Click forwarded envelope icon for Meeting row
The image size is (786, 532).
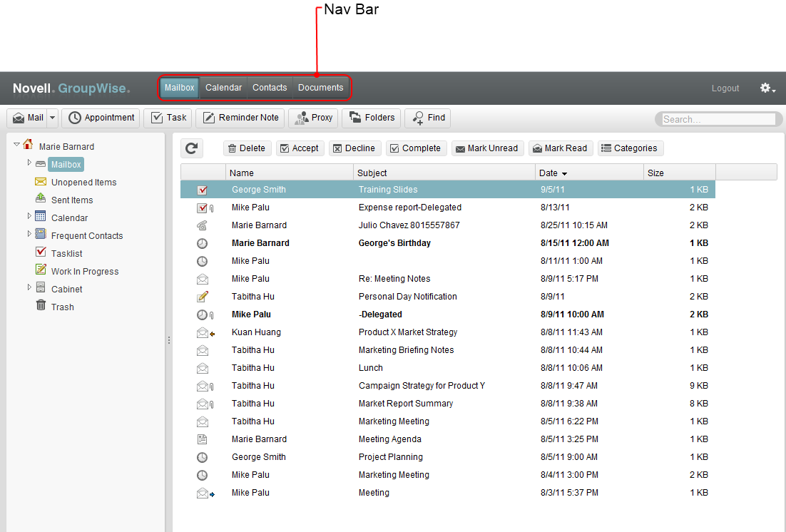202,493
